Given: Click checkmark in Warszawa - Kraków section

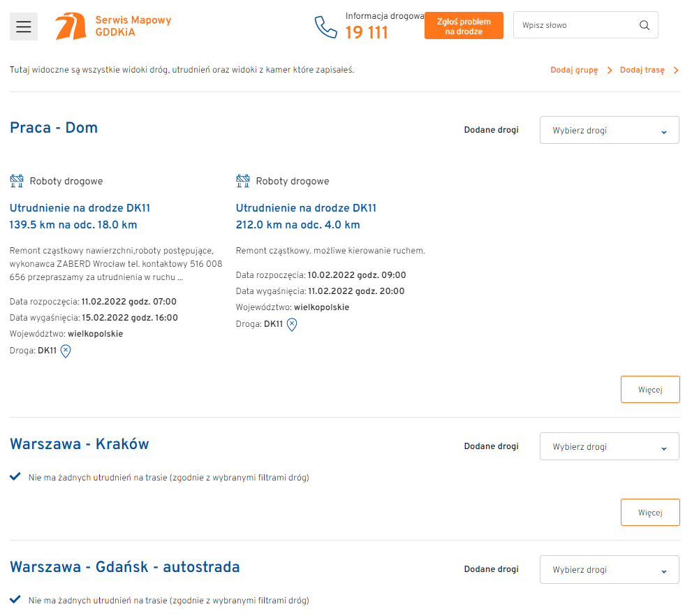Looking at the screenshot, I should pos(15,477).
